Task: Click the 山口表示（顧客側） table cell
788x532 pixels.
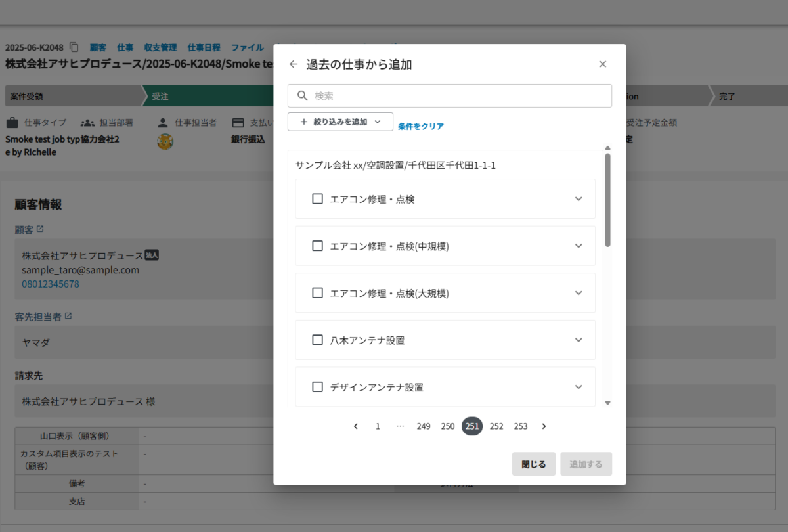Action: pos(77,435)
